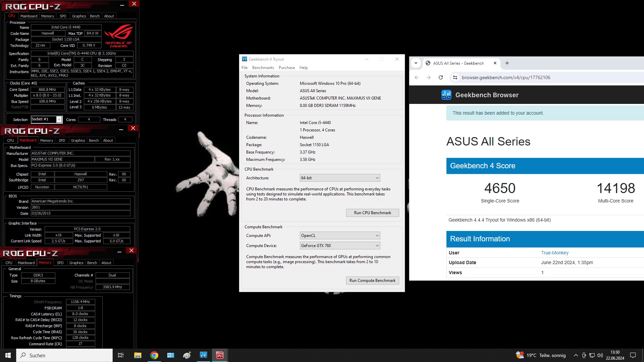
Task: Click the Windows search box Suchen
Action: tap(64, 355)
